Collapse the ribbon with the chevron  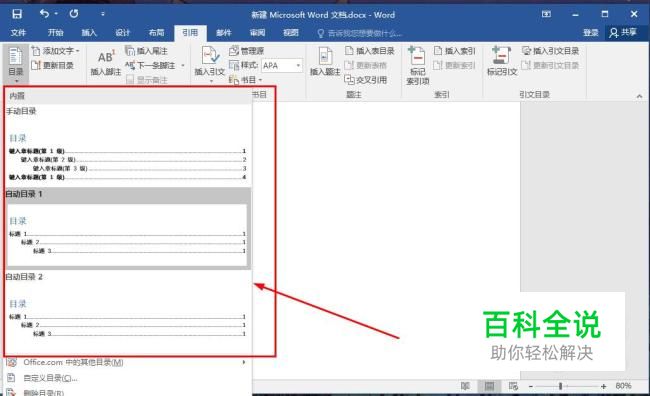[640, 96]
